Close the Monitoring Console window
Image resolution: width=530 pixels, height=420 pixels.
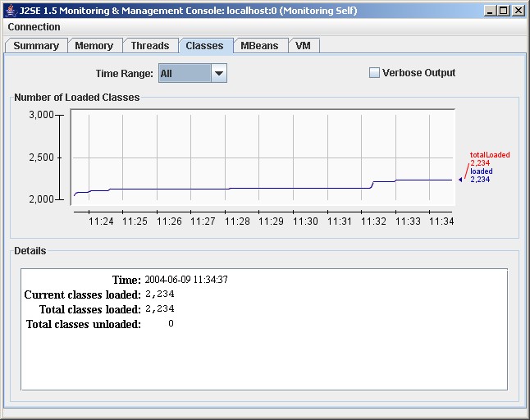point(518,10)
